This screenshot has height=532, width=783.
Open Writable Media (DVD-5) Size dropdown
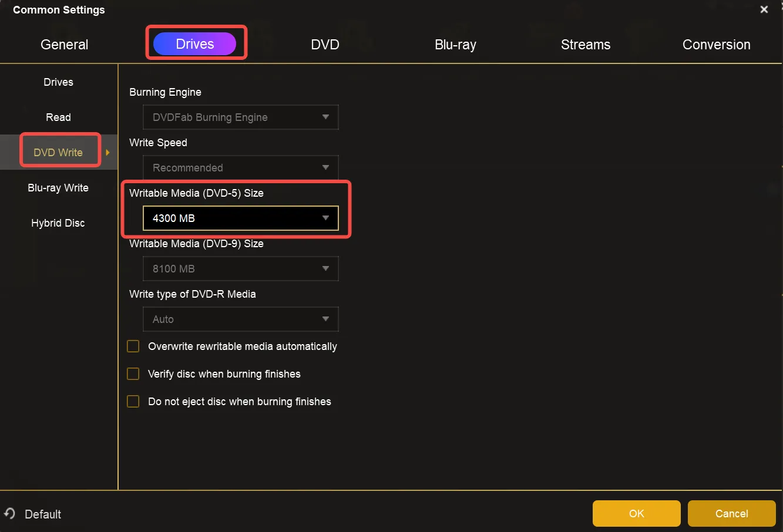pos(241,218)
